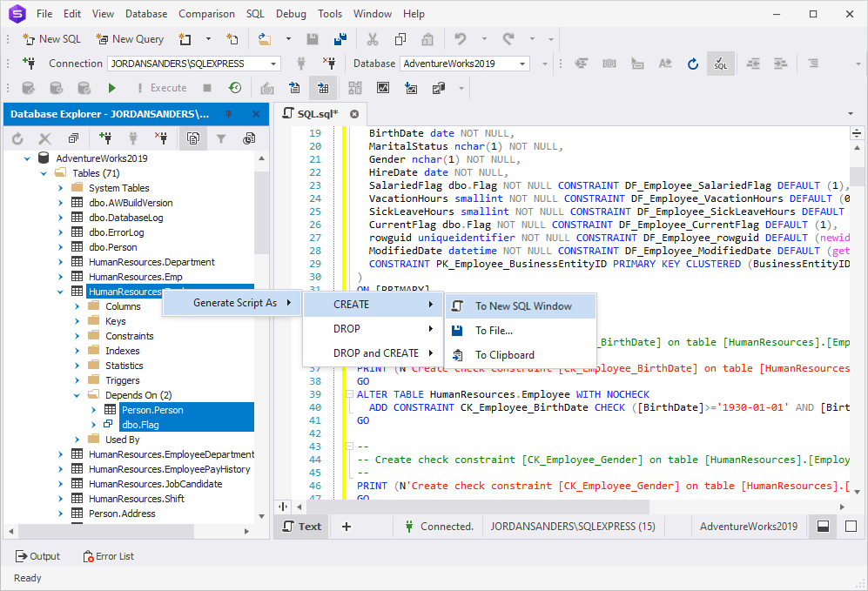Click the Save All icon

(x=340, y=39)
